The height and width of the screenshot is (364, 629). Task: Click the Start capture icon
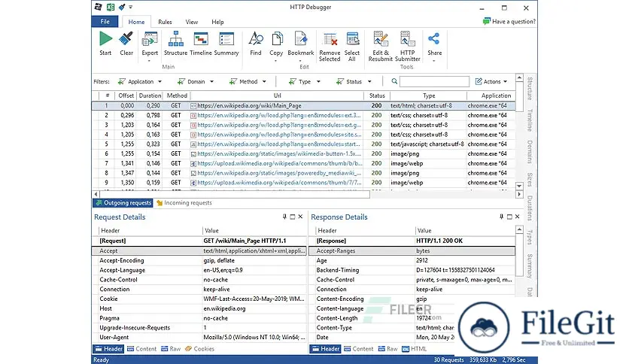click(x=105, y=39)
